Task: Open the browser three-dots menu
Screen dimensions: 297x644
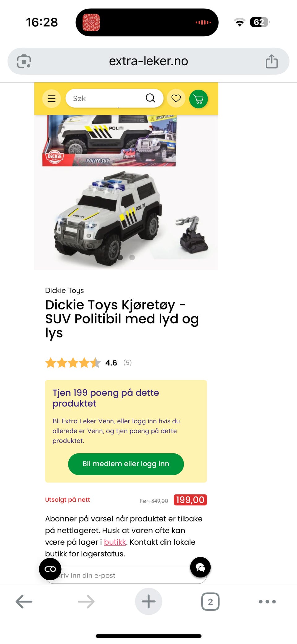Action: 267,602
